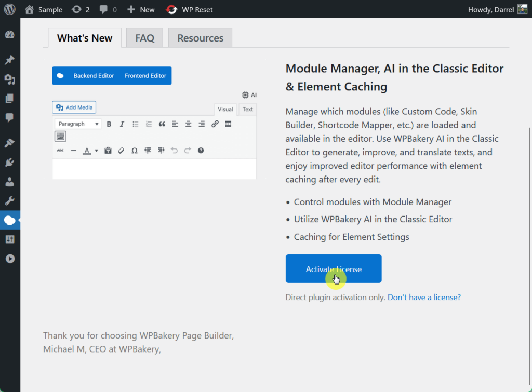This screenshot has width=532, height=392.
Task: Select the WPBakery cloud icon in sidebar
Action: pyautogui.click(x=9, y=221)
